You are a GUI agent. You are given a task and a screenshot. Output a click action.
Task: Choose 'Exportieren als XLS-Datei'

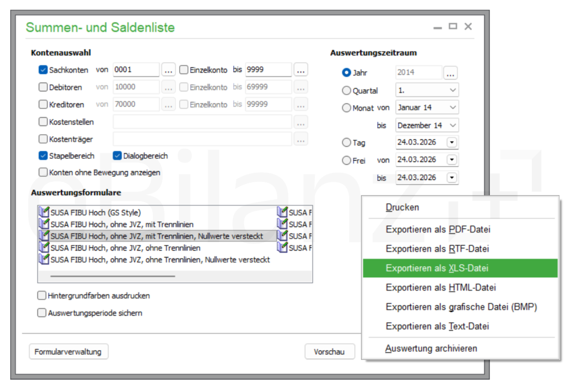coord(460,268)
